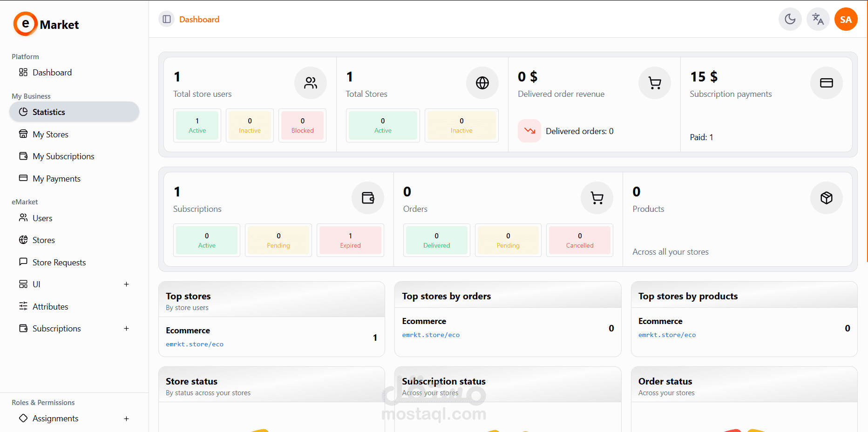Expand the Assignments submenu plus

pyautogui.click(x=126, y=418)
